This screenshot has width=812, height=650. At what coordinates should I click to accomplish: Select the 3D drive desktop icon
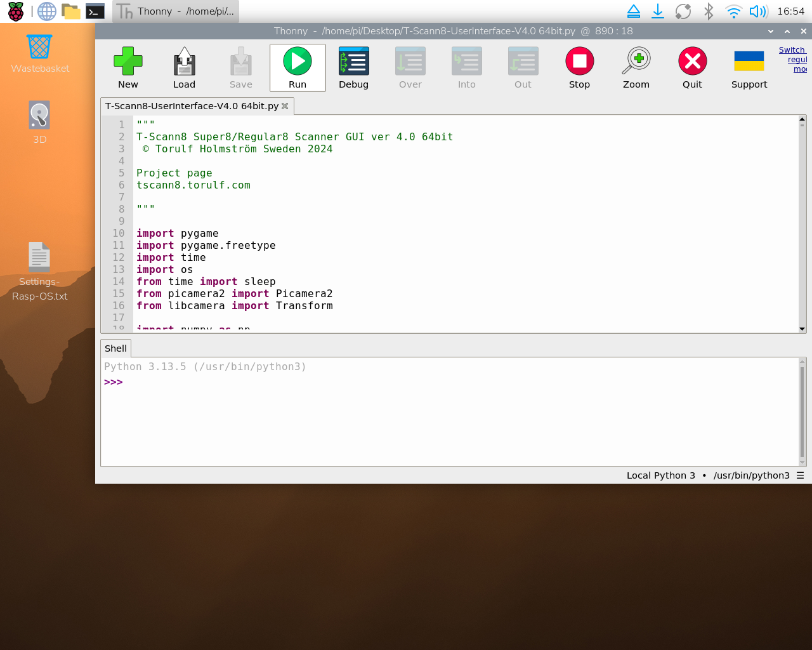(39, 123)
